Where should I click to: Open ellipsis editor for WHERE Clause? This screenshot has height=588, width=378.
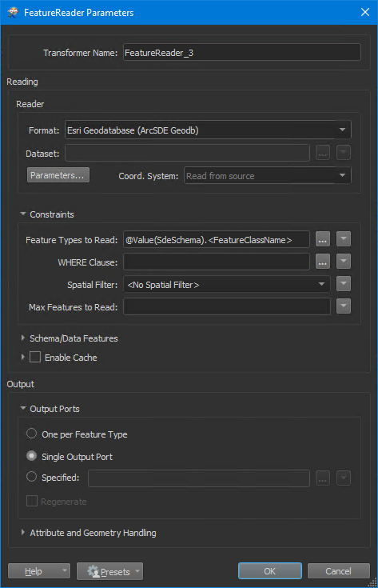[x=323, y=262]
